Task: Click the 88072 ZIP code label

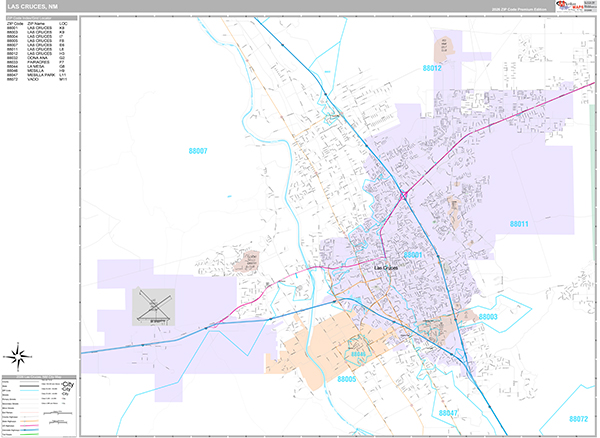Action: coord(577,419)
